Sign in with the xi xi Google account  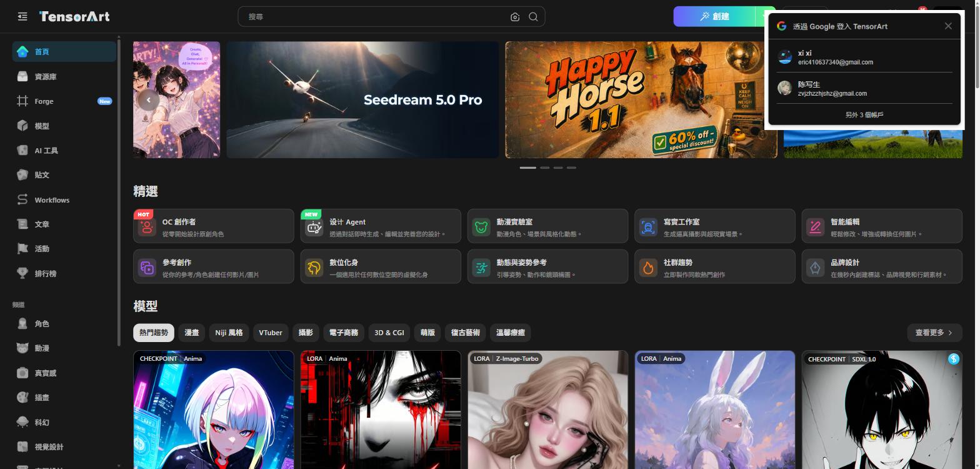pyautogui.click(x=864, y=57)
